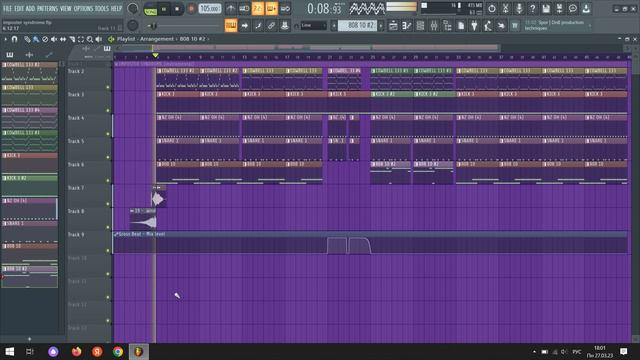Mute Track 5 via its green dot
The height and width of the screenshot is (360, 640).
[108, 157]
